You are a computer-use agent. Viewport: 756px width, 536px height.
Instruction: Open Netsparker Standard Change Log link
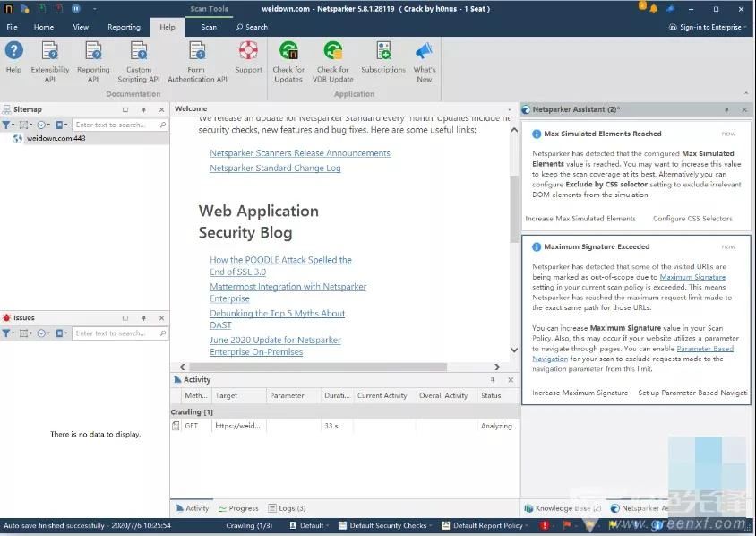click(275, 168)
